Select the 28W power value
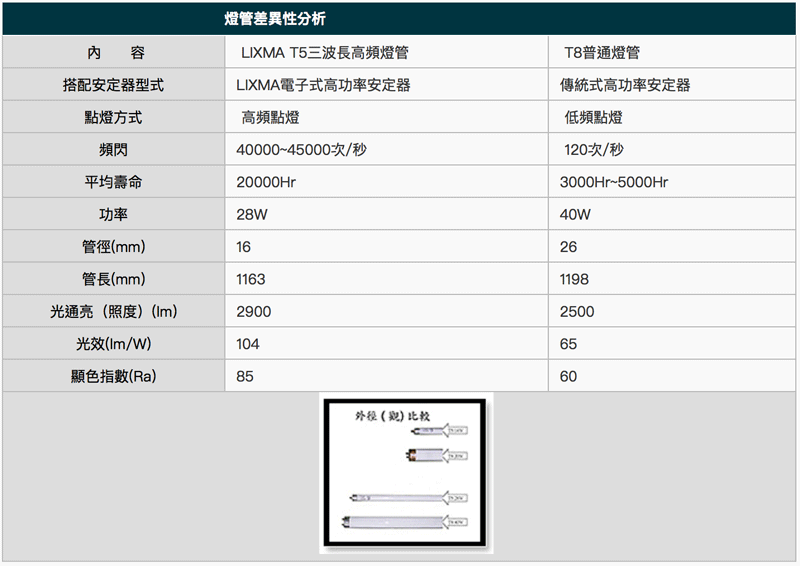 (251, 214)
